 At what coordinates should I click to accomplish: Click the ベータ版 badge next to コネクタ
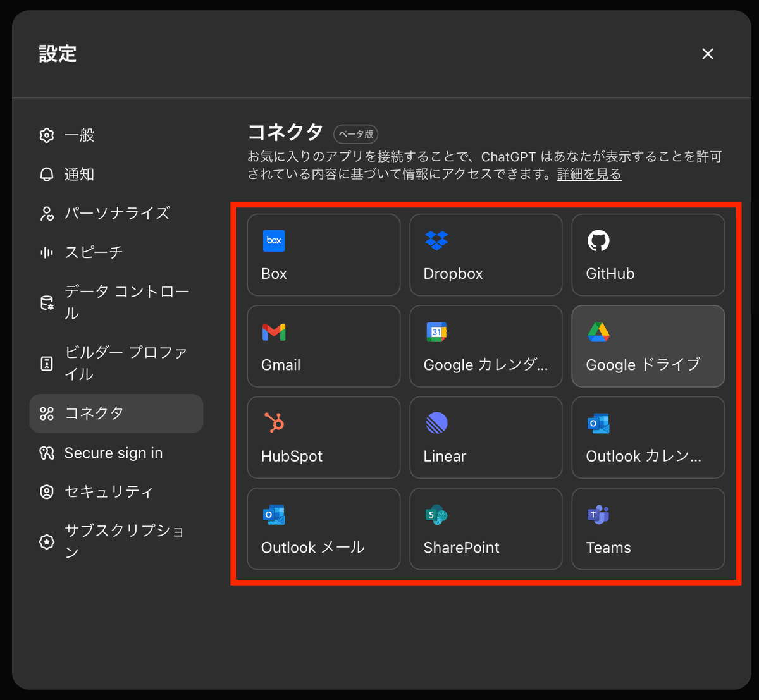(355, 134)
